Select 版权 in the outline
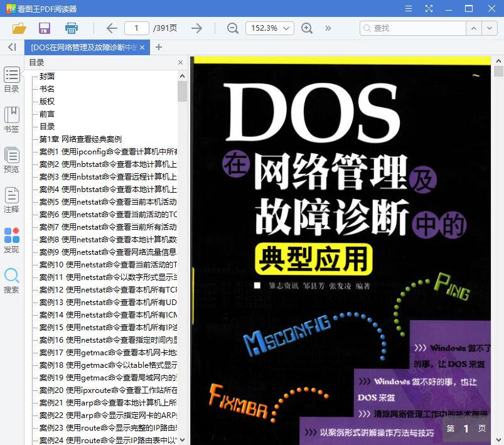The height and width of the screenshot is (445, 504). pyautogui.click(x=47, y=101)
